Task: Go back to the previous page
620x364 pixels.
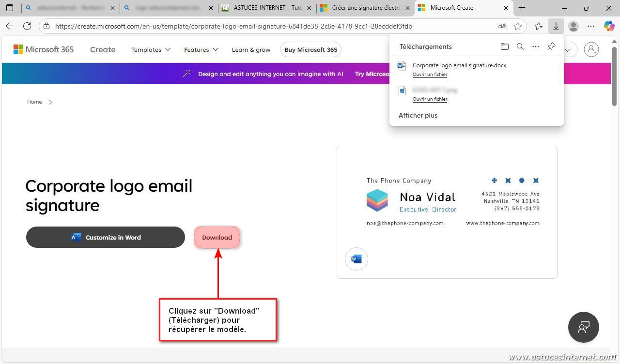Action: point(10,26)
